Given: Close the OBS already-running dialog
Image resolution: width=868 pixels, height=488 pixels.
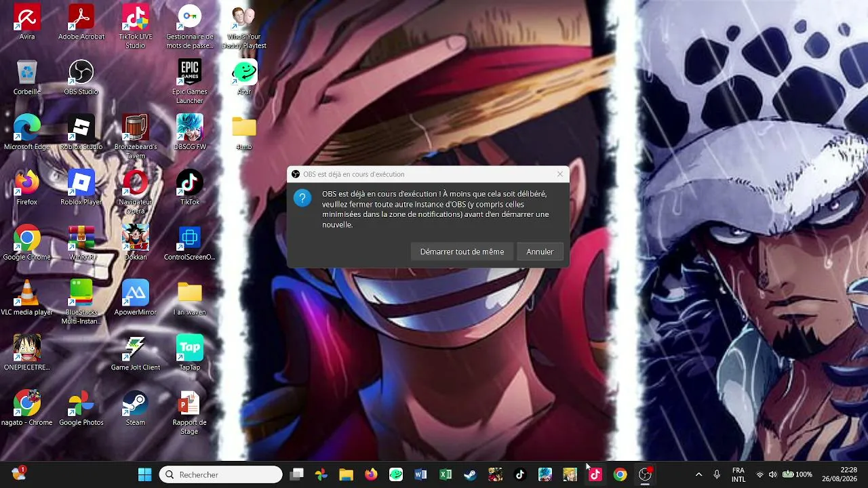Looking at the screenshot, I should pyautogui.click(x=560, y=174).
